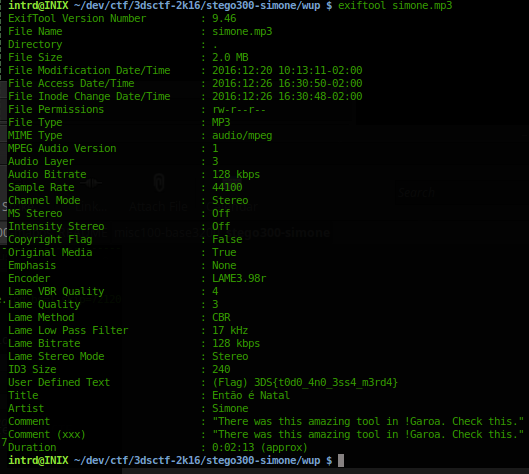
Task: Select the ExifTool version number 9.46
Action: click(224, 18)
